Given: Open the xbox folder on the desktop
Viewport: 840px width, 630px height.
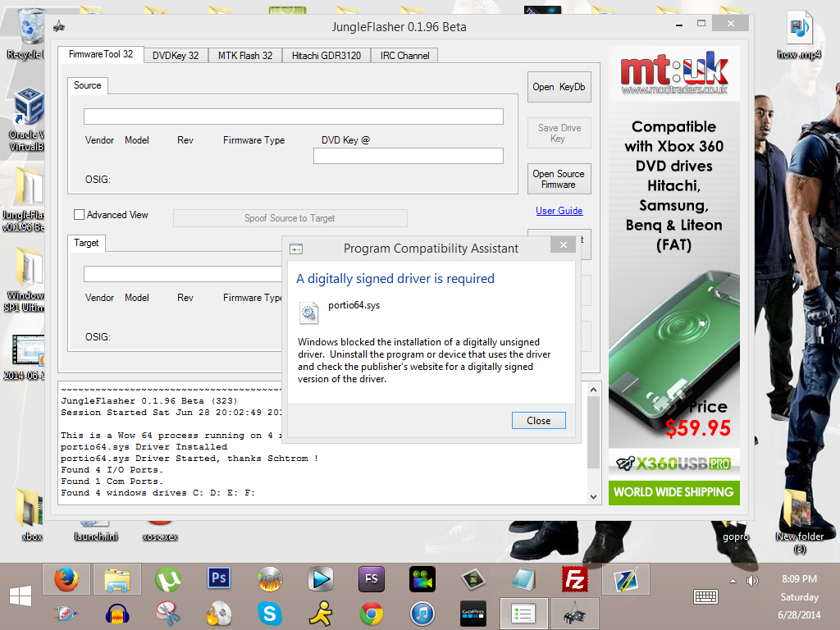Looking at the screenshot, I should click(x=31, y=515).
